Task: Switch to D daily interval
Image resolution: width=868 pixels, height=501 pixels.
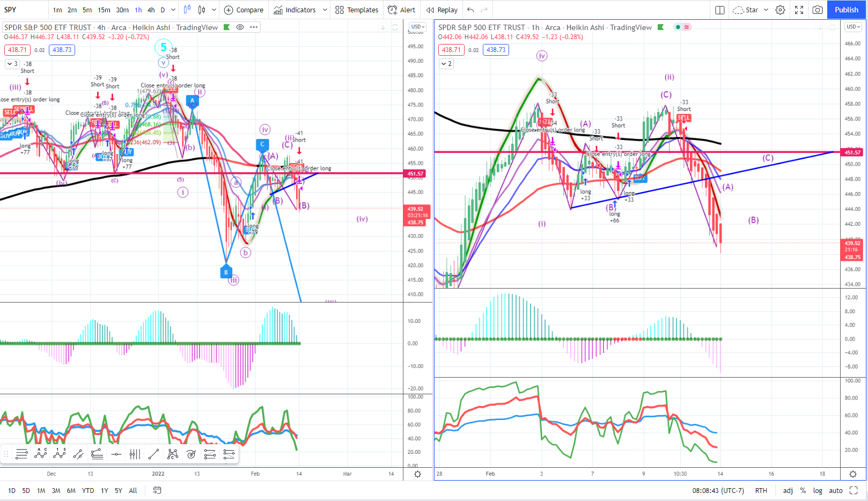Action: tap(163, 10)
